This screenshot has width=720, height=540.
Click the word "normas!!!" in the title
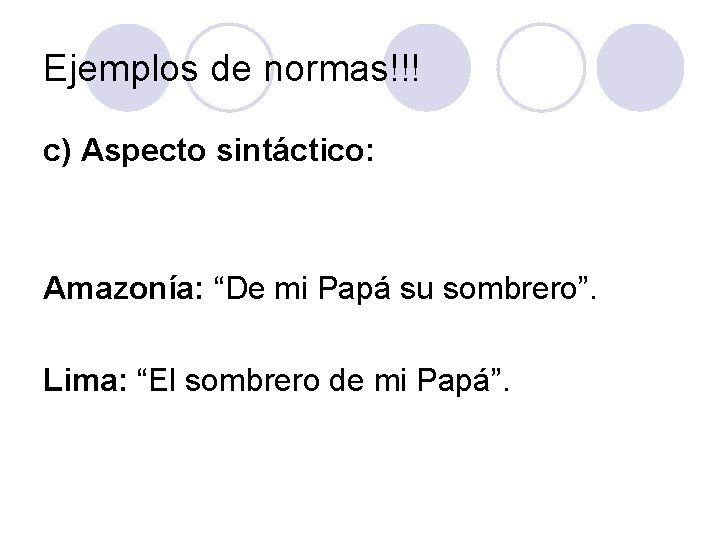point(342,68)
